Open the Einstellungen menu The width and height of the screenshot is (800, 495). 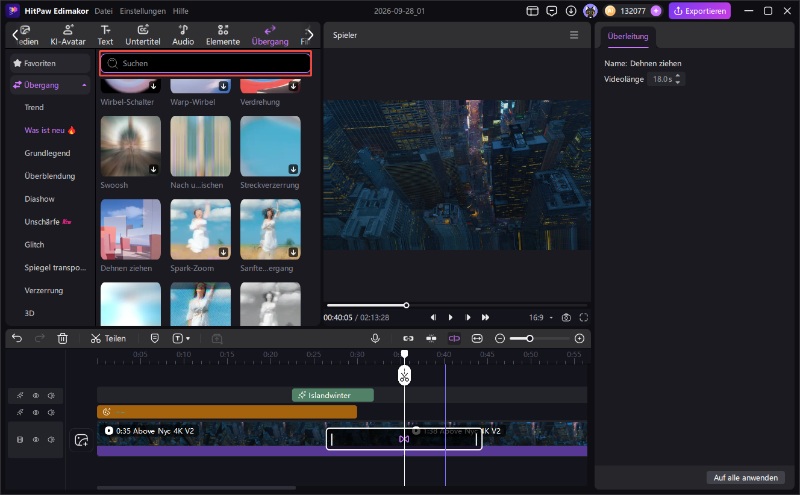click(x=142, y=11)
